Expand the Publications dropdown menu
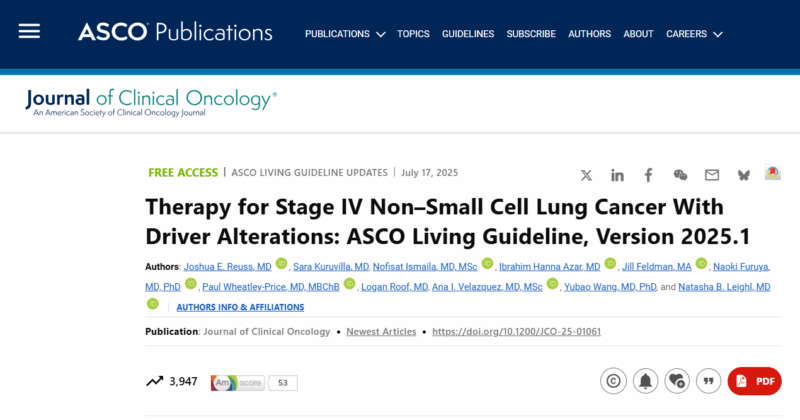Viewport: 800px width, 420px height. pyautogui.click(x=345, y=34)
